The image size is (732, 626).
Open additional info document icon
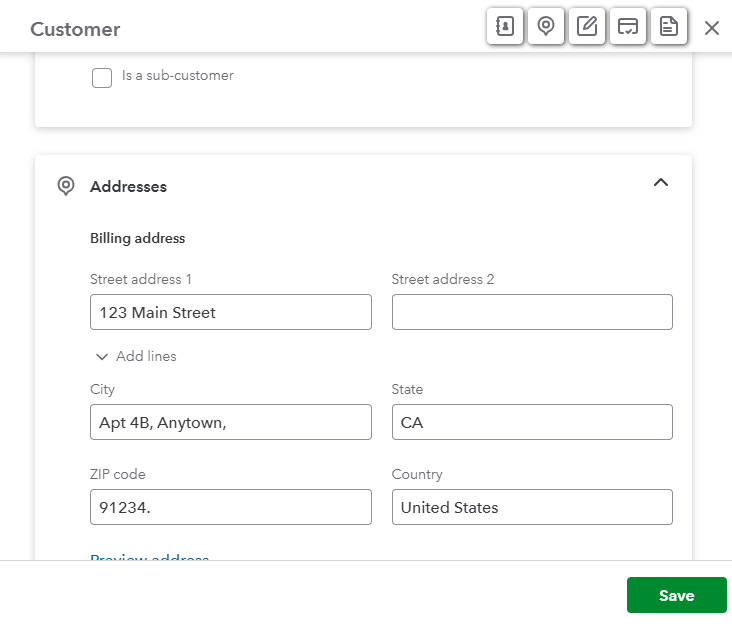click(x=669, y=27)
